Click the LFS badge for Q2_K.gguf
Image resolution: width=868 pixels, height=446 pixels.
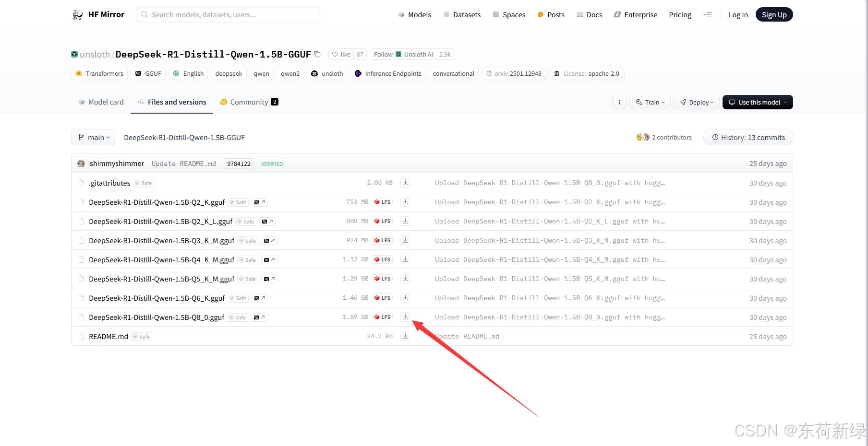[382, 202]
